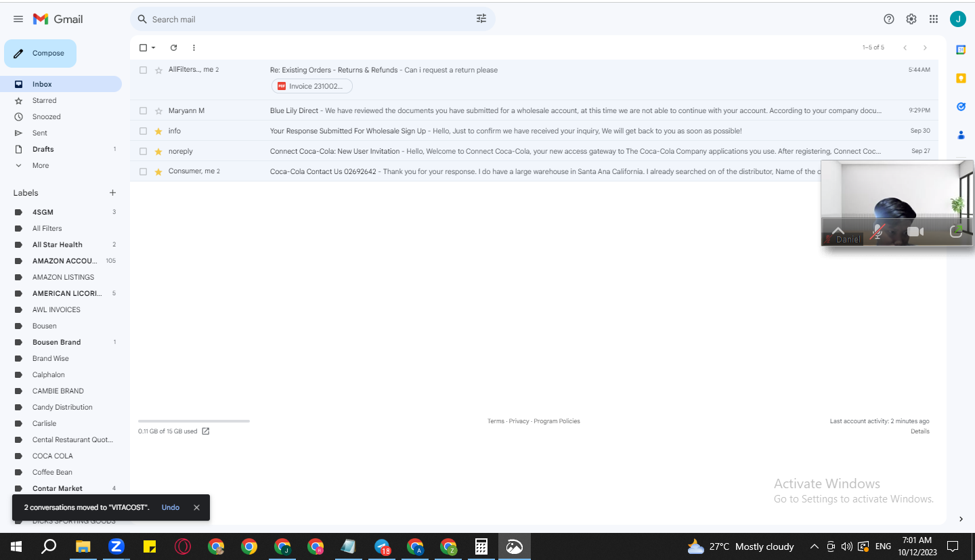Open Gmail Settings gear

pyautogui.click(x=911, y=19)
